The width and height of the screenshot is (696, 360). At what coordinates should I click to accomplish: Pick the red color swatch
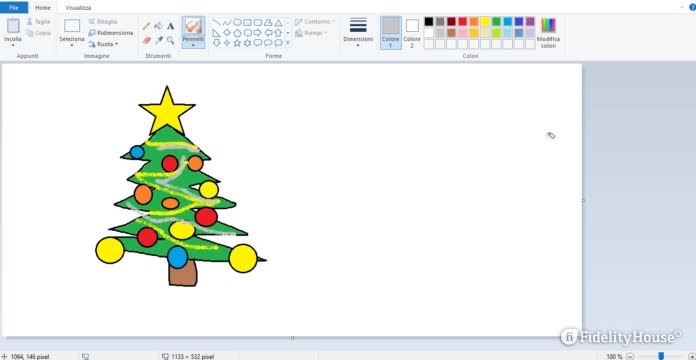(463, 21)
